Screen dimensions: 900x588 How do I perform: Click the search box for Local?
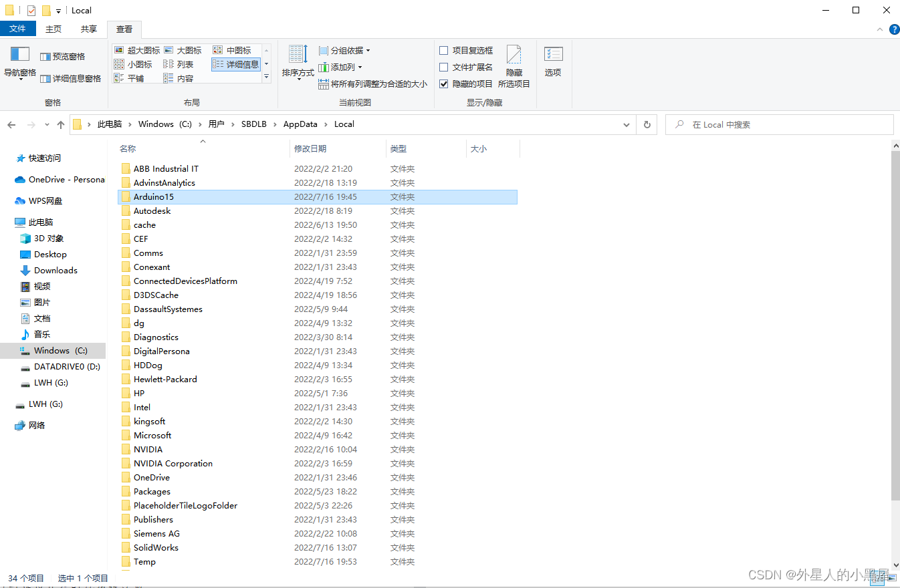pos(779,124)
